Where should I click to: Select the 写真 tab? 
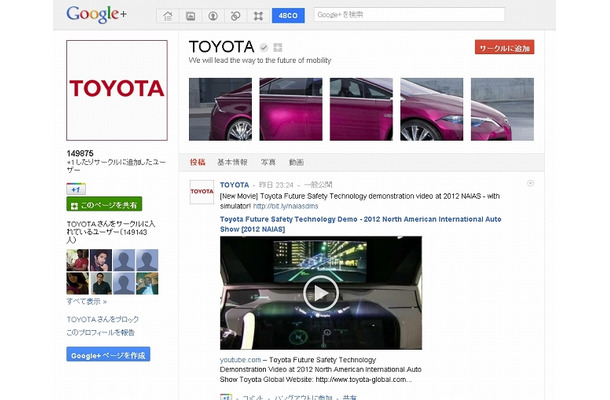[268, 162]
